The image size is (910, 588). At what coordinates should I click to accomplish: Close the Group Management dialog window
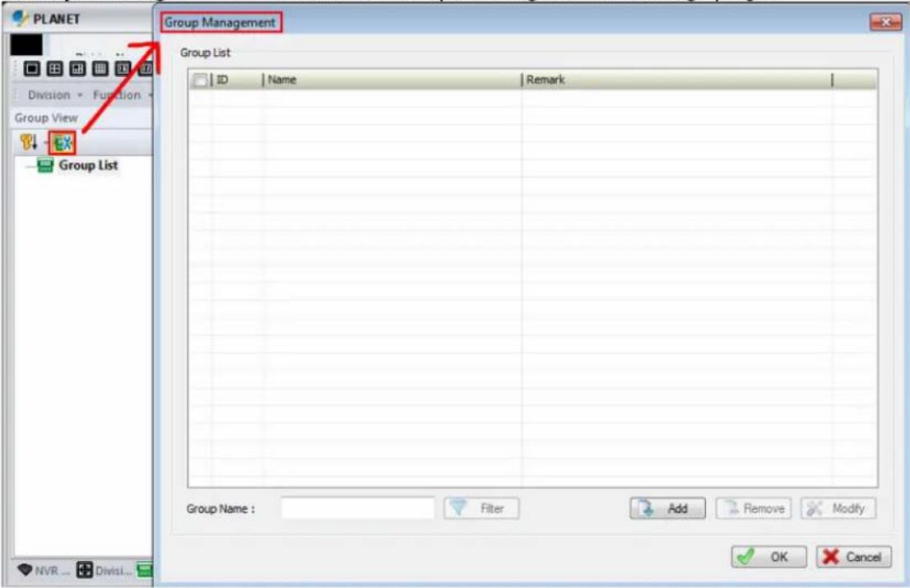tap(885, 22)
